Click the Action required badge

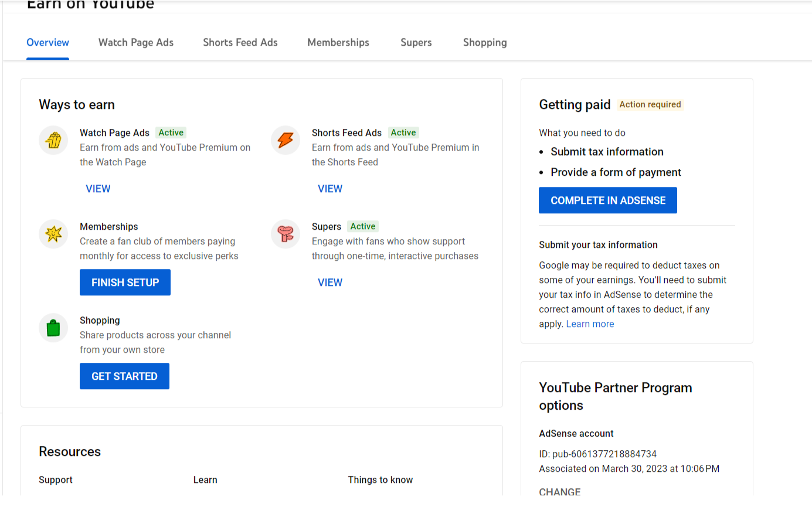650,104
